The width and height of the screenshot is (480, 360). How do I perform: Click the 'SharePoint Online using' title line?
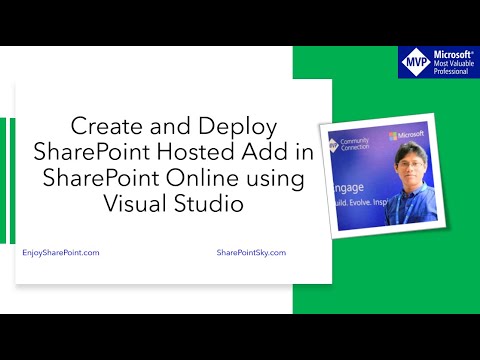174,178
